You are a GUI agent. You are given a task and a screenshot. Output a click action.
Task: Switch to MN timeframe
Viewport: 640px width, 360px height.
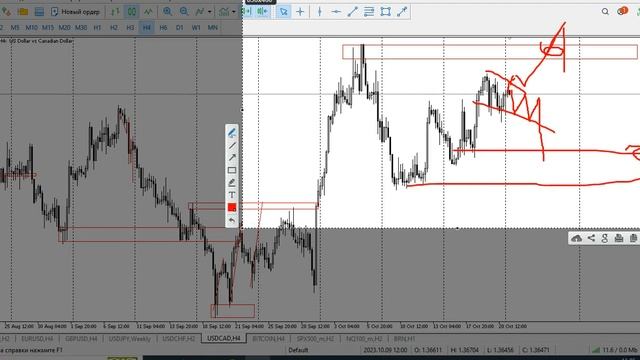tap(213, 28)
